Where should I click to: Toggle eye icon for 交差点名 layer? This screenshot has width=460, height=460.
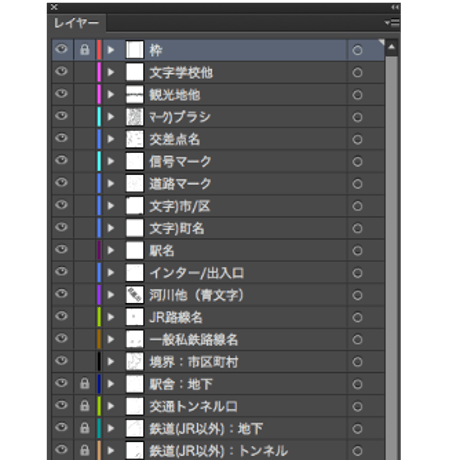tap(62, 138)
